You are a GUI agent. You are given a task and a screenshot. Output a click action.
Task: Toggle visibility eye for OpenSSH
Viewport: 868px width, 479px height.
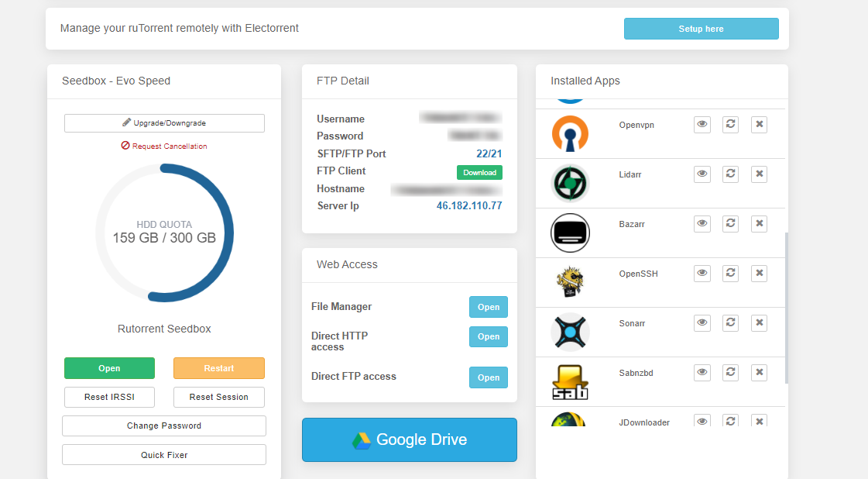click(x=702, y=273)
